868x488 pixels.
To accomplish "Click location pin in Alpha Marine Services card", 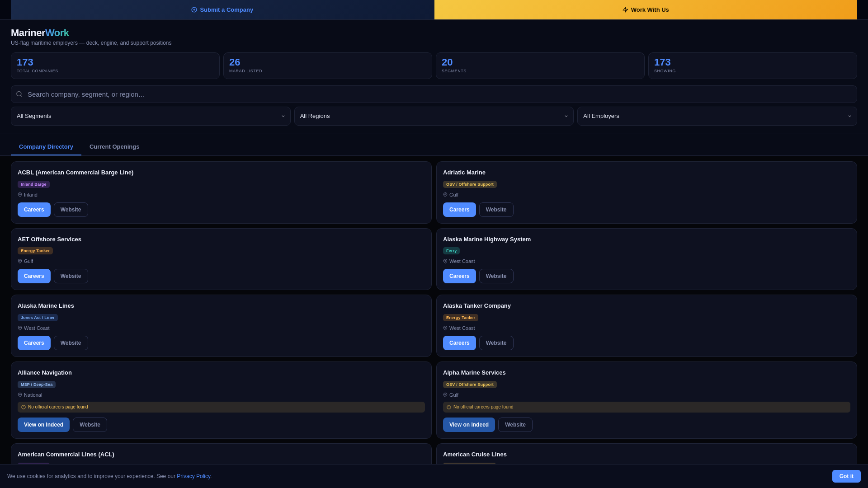I will click(445, 395).
